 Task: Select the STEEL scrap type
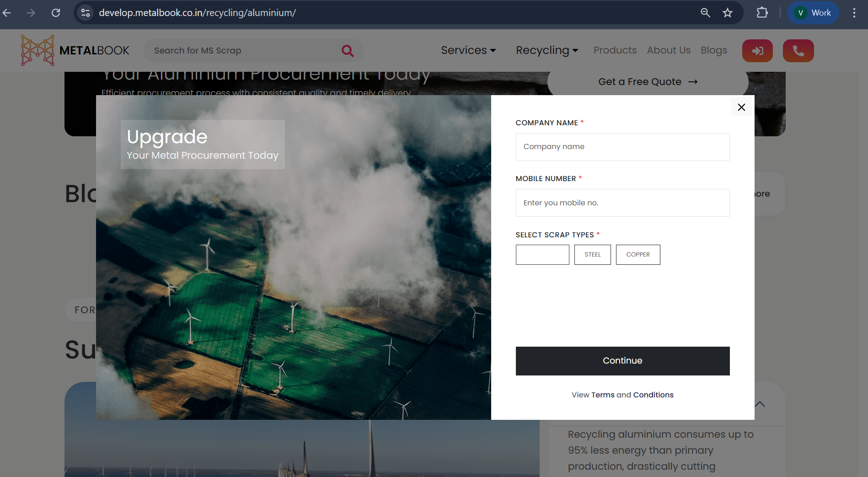(592, 255)
